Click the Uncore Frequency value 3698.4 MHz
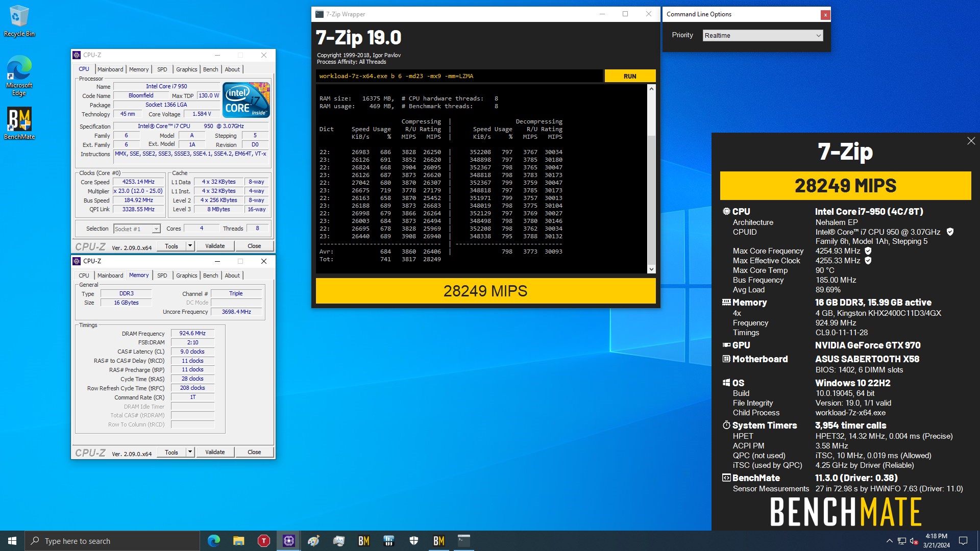This screenshot has width=980, height=551. tap(236, 312)
